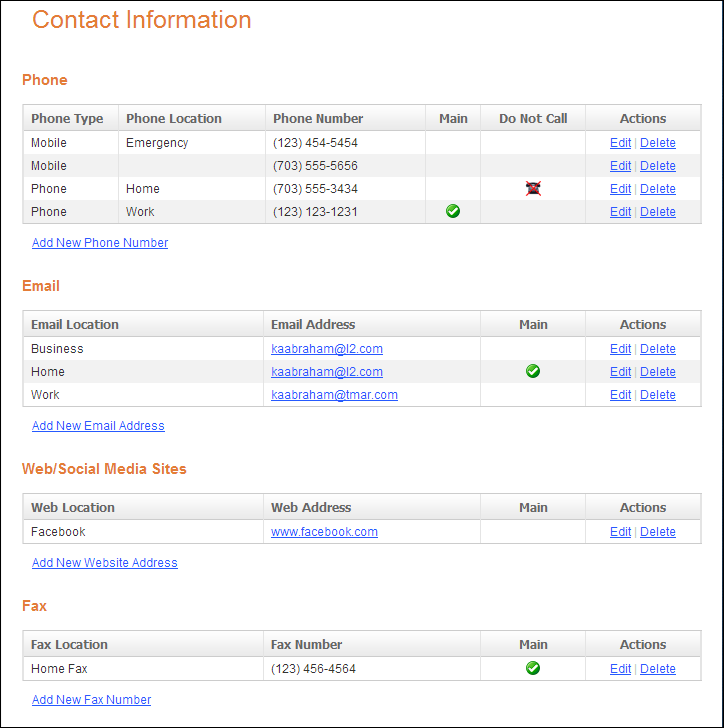Edit the Business email entry
The width and height of the screenshot is (724, 728).
[x=620, y=349]
